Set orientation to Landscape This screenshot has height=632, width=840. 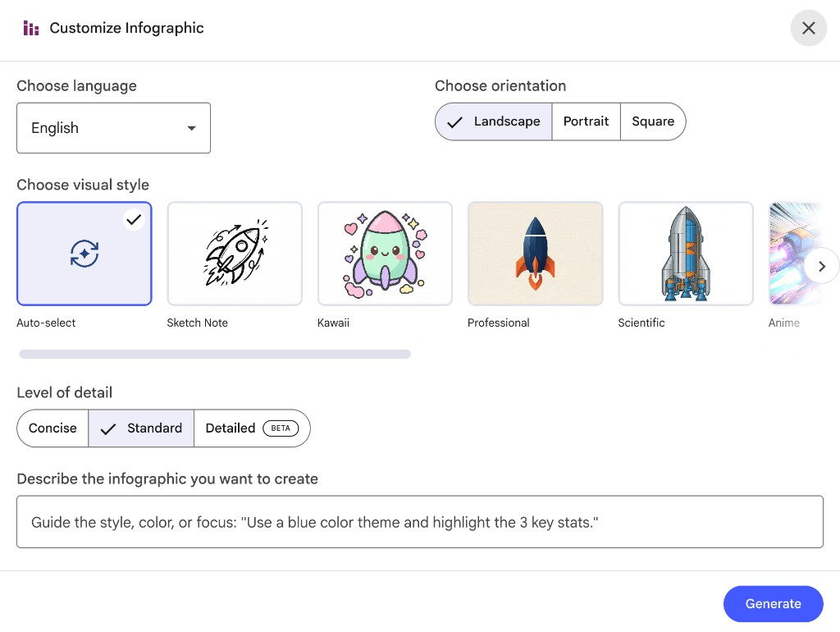click(494, 121)
